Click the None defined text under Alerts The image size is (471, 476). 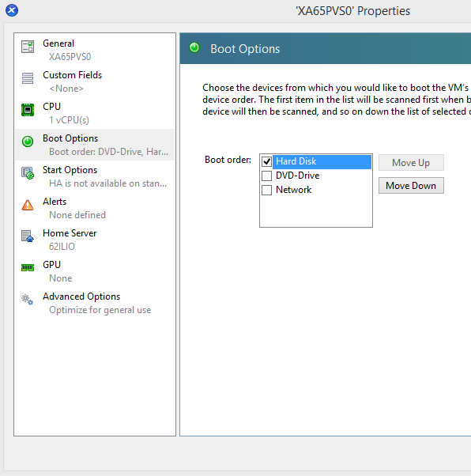pyautogui.click(x=77, y=215)
